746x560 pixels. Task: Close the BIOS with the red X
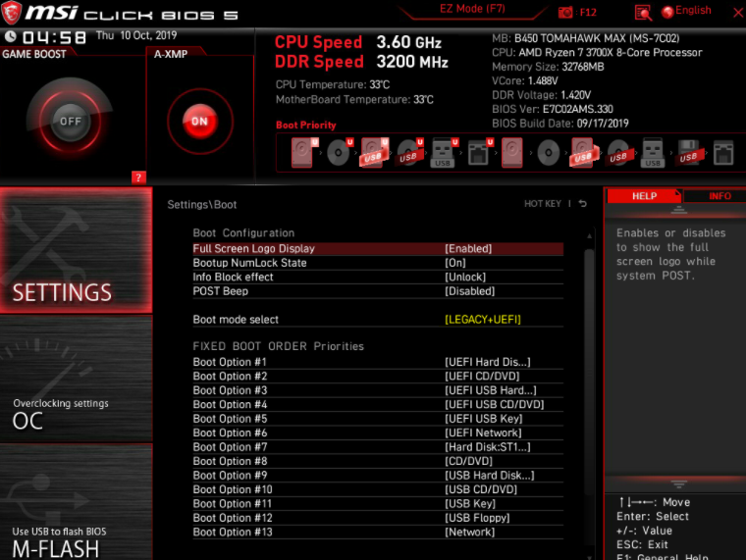(x=738, y=13)
